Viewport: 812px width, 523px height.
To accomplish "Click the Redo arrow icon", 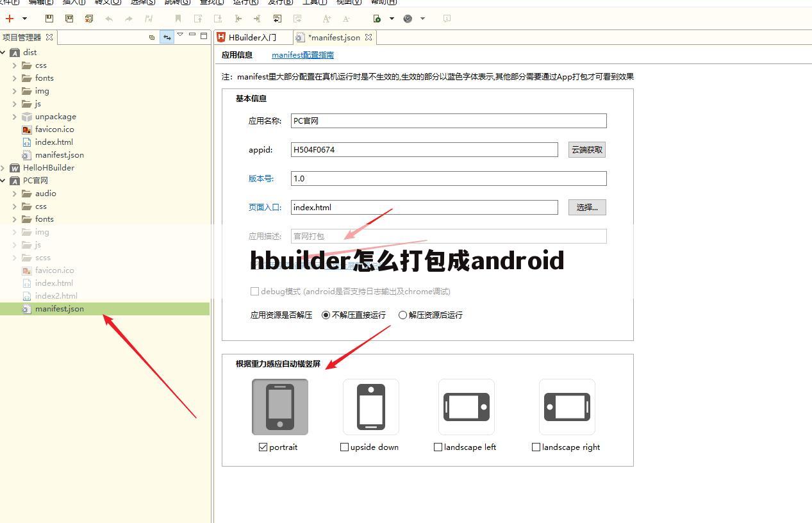I will 129,19.
